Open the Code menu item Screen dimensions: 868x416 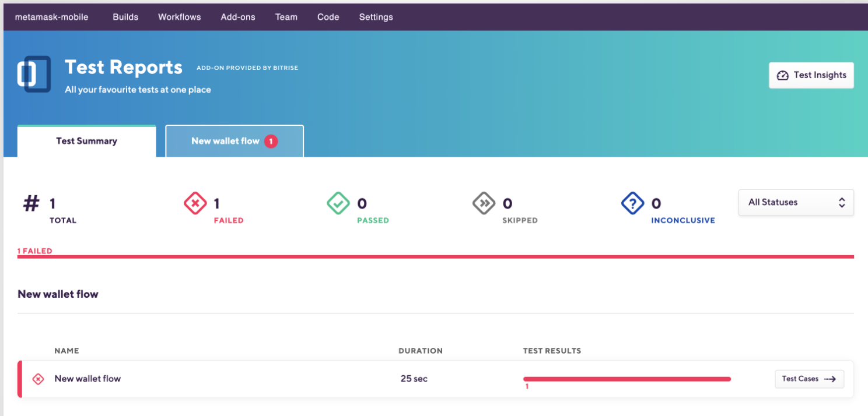(x=328, y=17)
